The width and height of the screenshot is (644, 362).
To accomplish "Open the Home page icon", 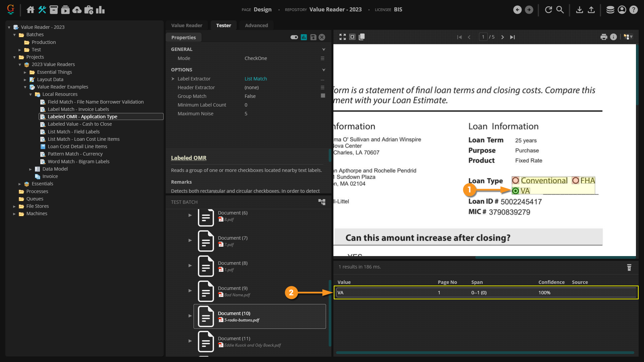I will click(x=31, y=10).
